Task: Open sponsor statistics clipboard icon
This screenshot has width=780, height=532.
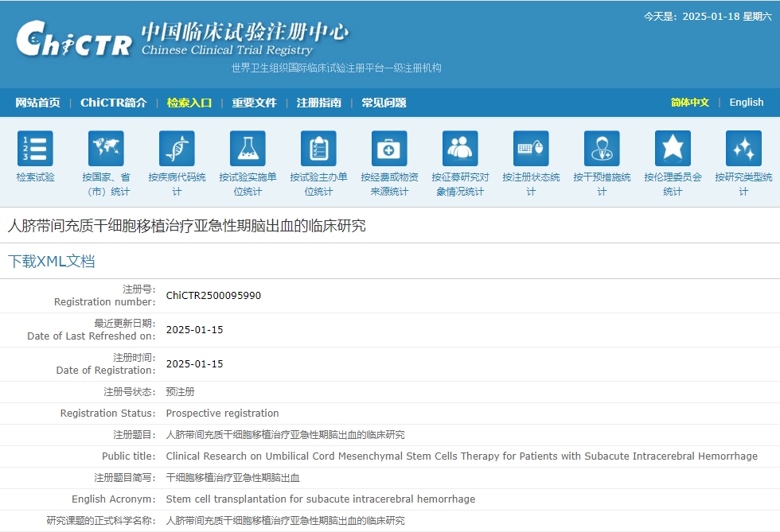Action: (318, 149)
